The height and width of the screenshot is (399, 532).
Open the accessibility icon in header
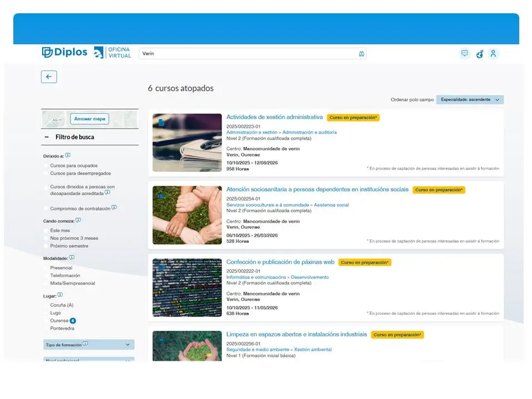click(479, 54)
